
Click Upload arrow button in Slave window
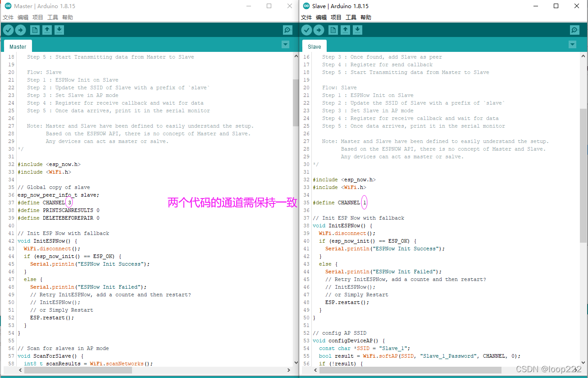tap(319, 30)
